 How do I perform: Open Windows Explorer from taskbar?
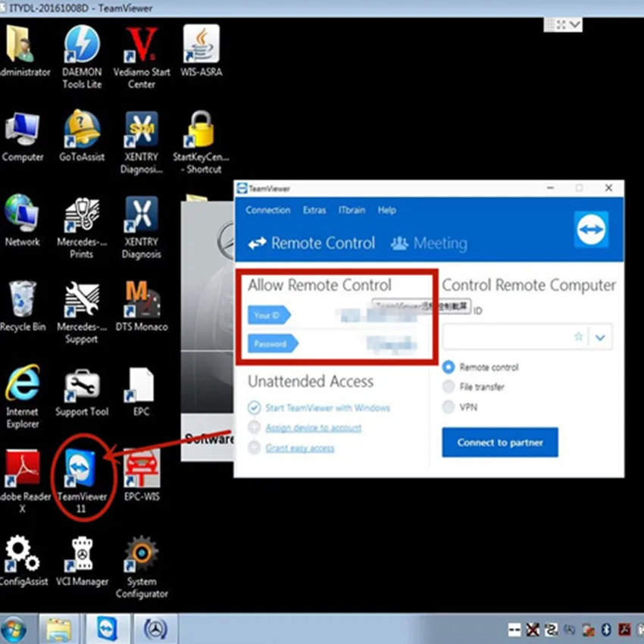tap(59, 629)
